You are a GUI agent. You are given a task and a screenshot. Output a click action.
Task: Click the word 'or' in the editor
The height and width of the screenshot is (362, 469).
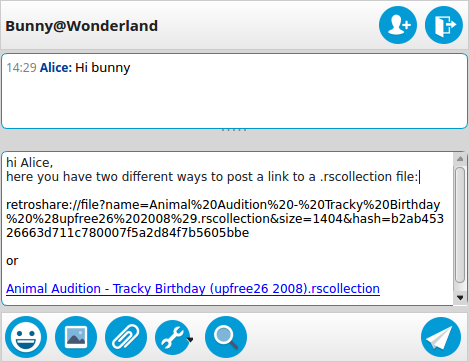[12, 261]
